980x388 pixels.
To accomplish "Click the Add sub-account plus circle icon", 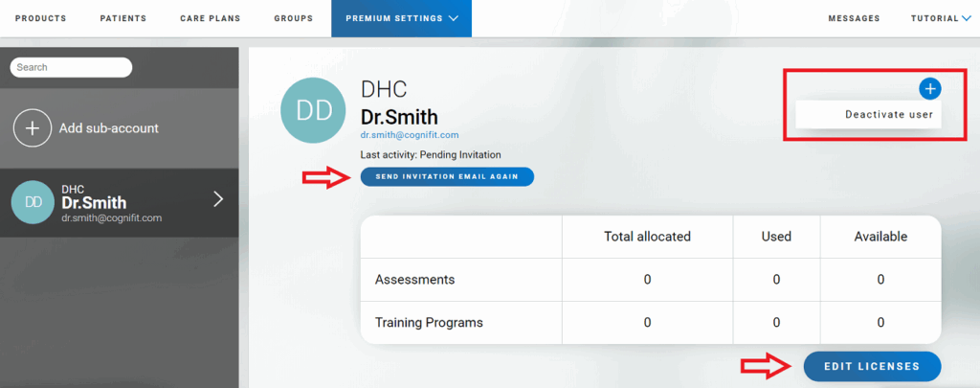I will click(x=32, y=127).
